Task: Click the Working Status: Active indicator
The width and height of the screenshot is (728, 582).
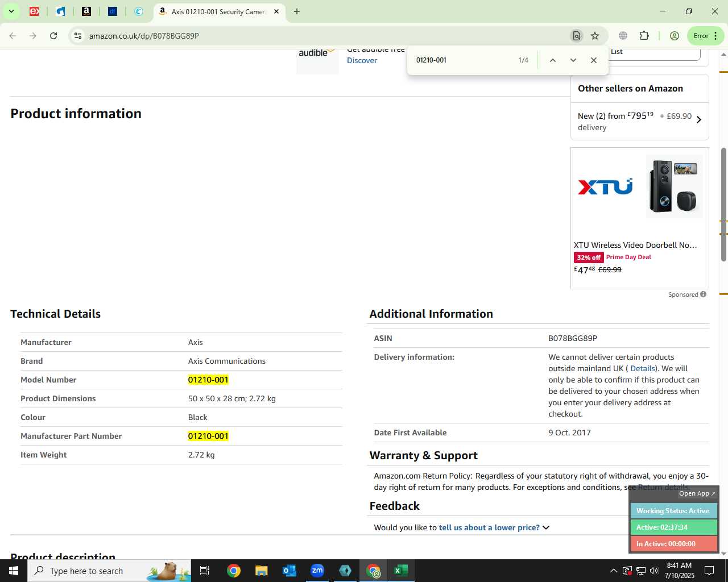Action: click(674, 511)
